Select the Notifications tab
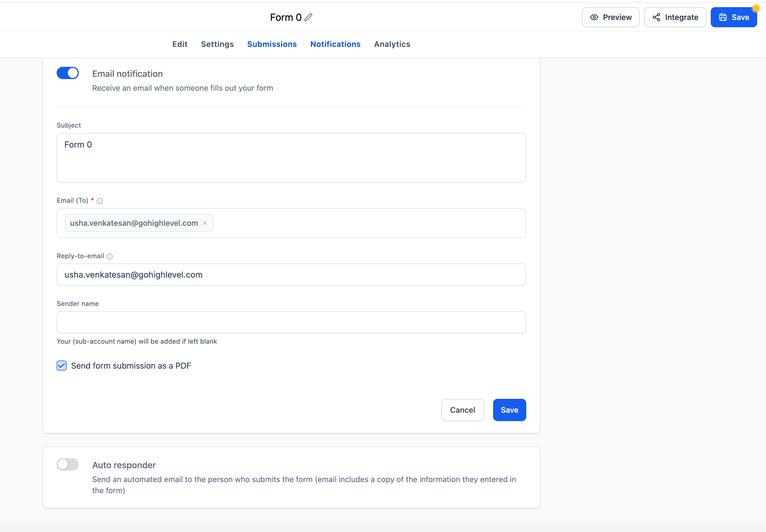The image size is (766, 532). coord(335,44)
